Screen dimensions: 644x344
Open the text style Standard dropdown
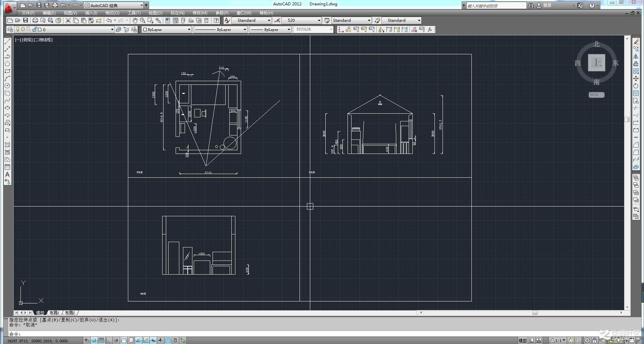click(x=251, y=20)
